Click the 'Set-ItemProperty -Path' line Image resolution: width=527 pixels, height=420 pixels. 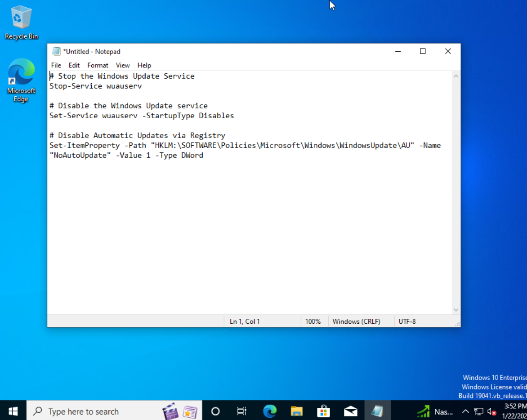[245, 145]
